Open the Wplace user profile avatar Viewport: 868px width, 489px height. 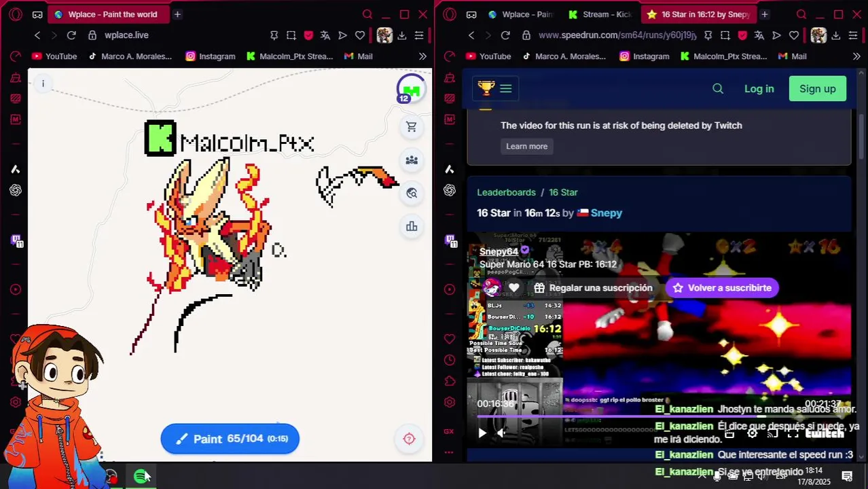click(x=411, y=90)
